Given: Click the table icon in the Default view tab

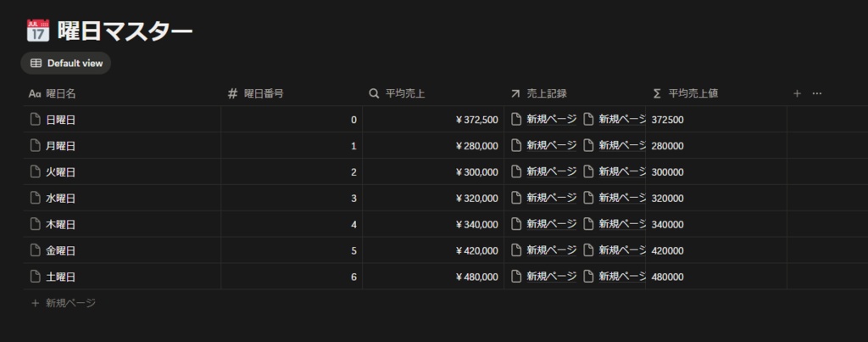Looking at the screenshot, I should pyautogui.click(x=36, y=63).
